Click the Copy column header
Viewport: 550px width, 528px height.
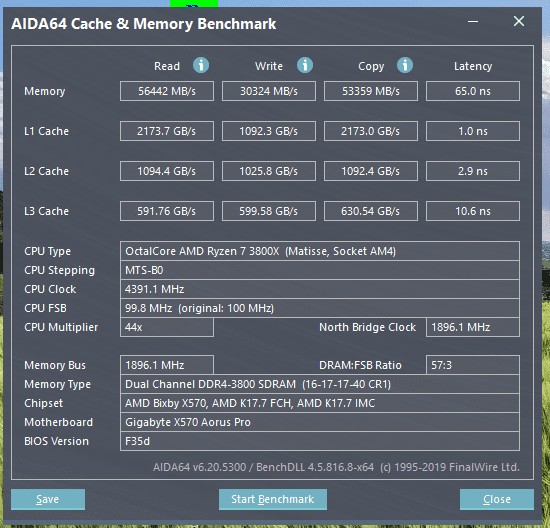pos(371,66)
